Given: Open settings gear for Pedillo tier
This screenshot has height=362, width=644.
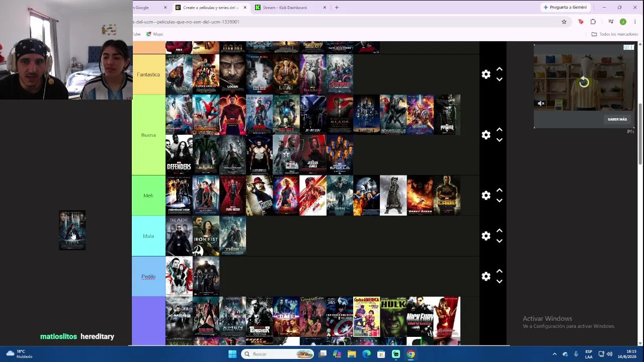Looking at the screenshot, I should tap(486, 277).
